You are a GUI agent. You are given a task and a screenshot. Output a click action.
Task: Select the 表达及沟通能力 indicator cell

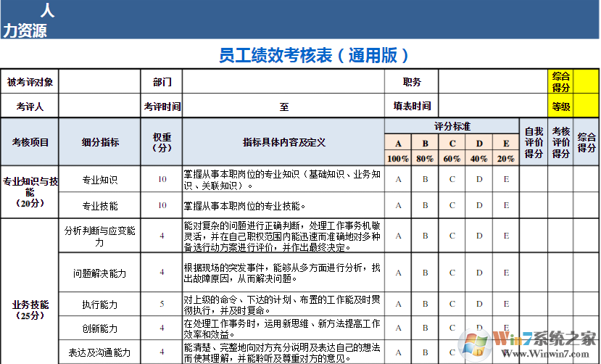[x=99, y=352]
